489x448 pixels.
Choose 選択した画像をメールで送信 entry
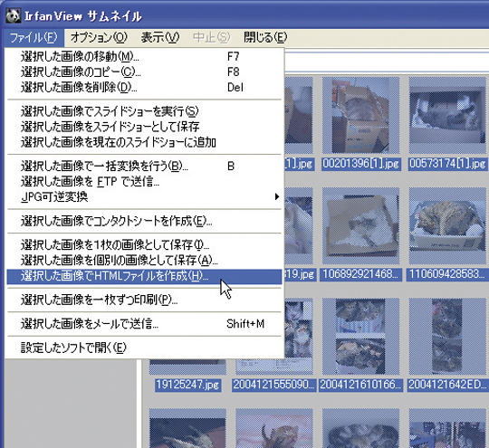(144, 324)
